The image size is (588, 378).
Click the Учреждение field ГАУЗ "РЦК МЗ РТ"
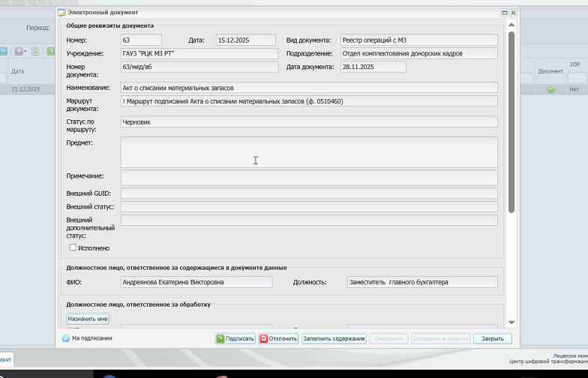[x=199, y=54]
